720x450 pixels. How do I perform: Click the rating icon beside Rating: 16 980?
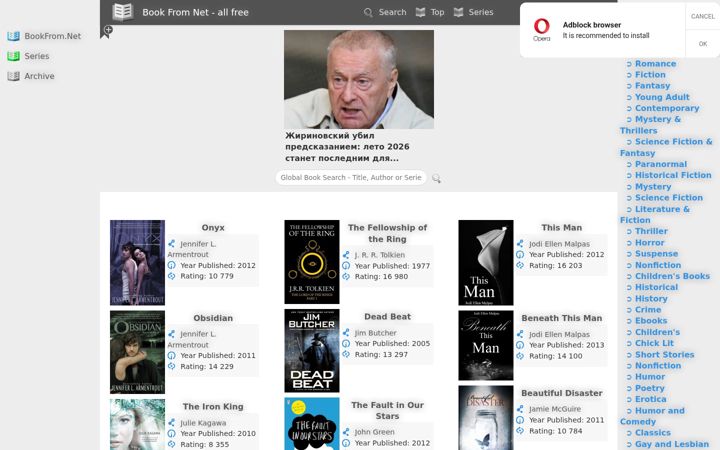click(346, 276)
